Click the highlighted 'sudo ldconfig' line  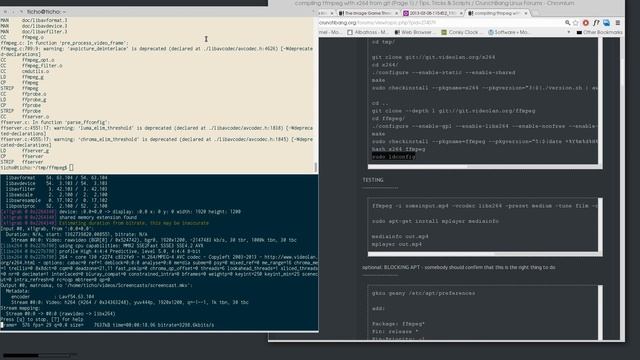(x=393, y=157)
